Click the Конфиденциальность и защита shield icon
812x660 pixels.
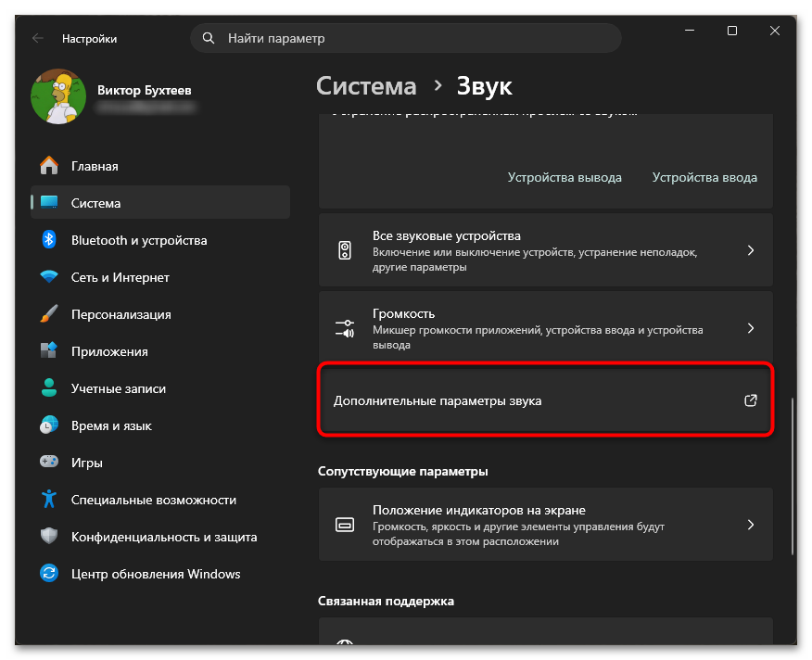(x=49, y=536)
